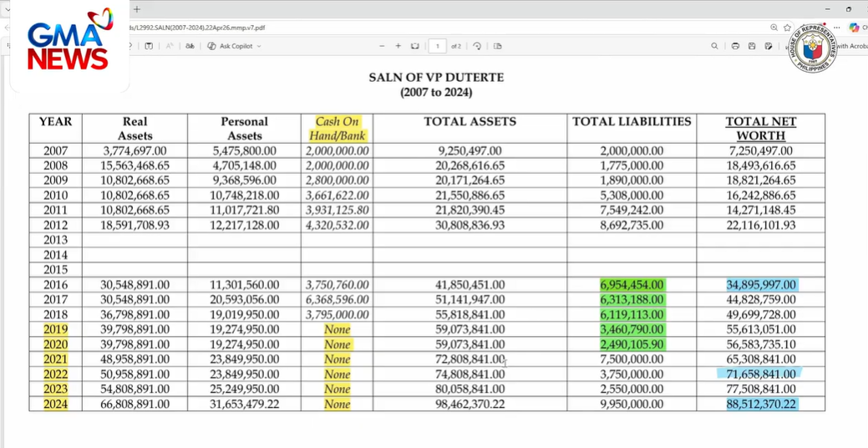
Task: Click total assets value 41,850,451.00
Action: (470, 285)
